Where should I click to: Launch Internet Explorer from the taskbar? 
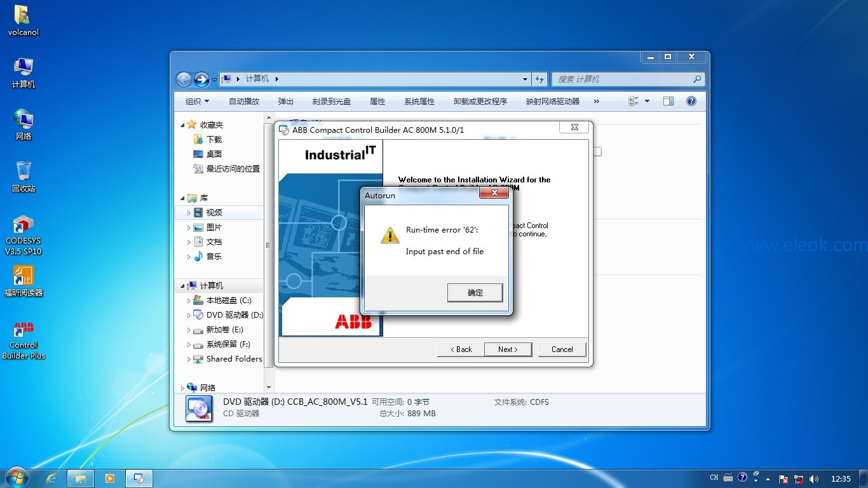click(51, 478)
